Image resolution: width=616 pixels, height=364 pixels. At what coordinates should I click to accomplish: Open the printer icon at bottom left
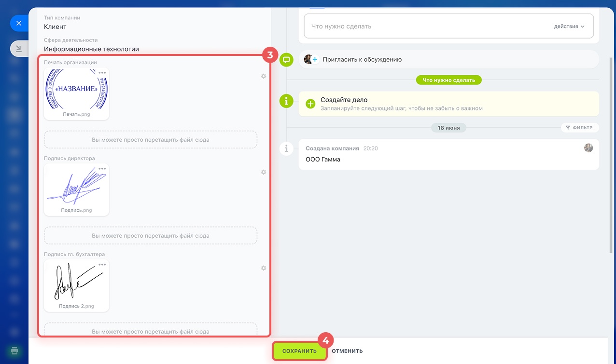tap(14, 350)
